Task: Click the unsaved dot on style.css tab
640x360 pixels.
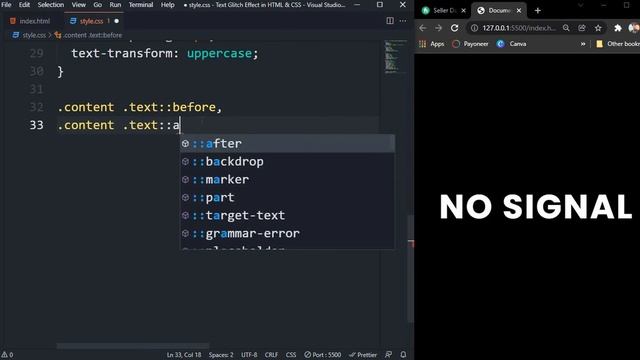Action: point(116,21)
